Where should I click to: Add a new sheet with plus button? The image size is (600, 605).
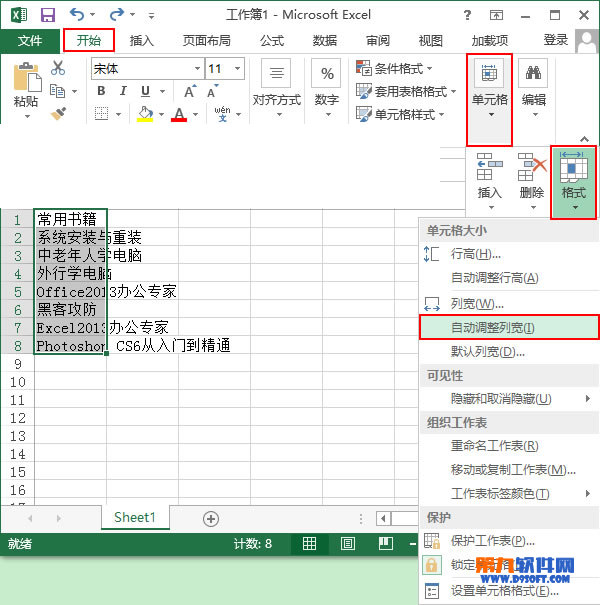click(x=211, y=519)
